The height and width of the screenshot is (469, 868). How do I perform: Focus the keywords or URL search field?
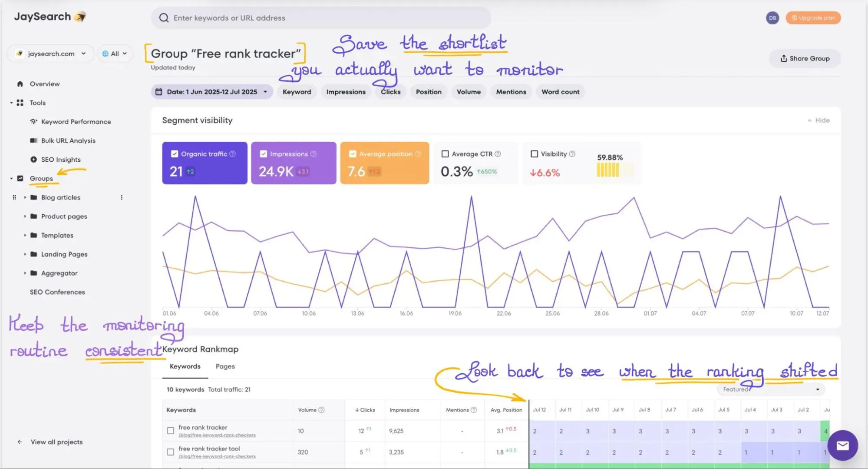(321, 18)
